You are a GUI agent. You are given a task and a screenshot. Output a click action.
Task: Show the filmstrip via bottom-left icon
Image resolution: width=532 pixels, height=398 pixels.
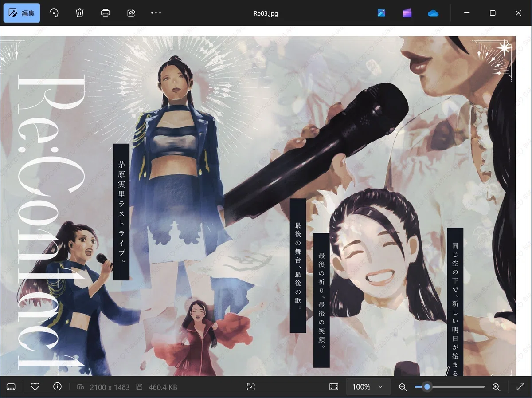11,387
